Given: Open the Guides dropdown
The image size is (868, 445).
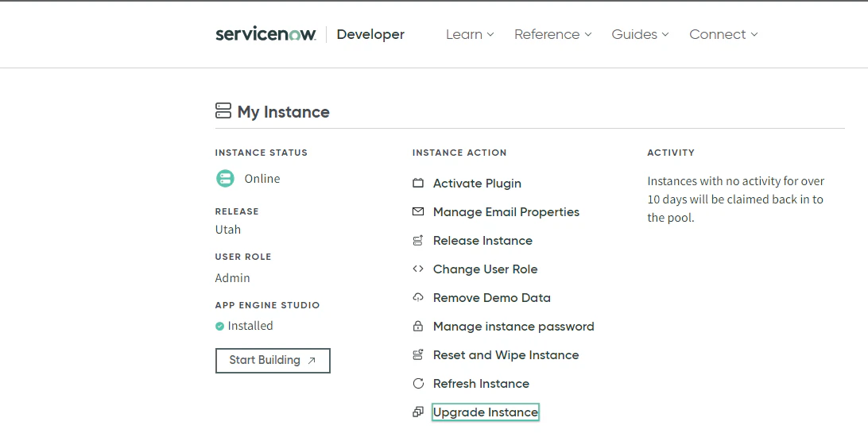Looking at the screenshot, I should [x=640, y=34].
